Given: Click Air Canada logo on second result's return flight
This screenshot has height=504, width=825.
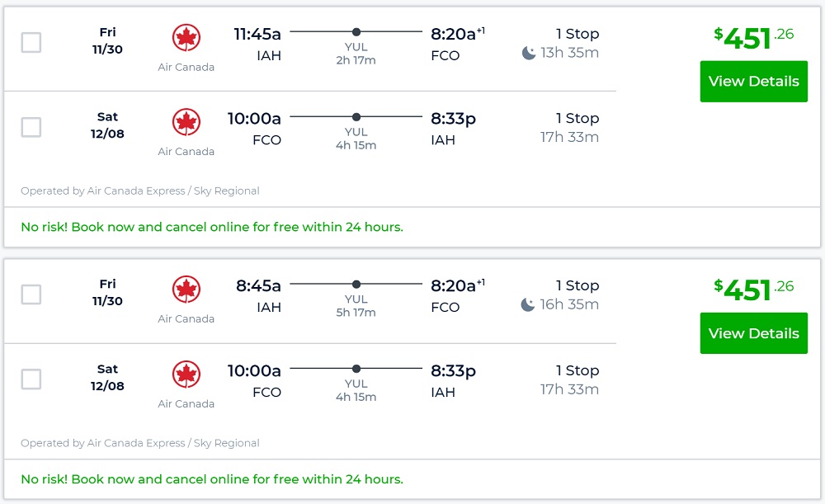Looking at the screenshot, I should tap(186, 374).
